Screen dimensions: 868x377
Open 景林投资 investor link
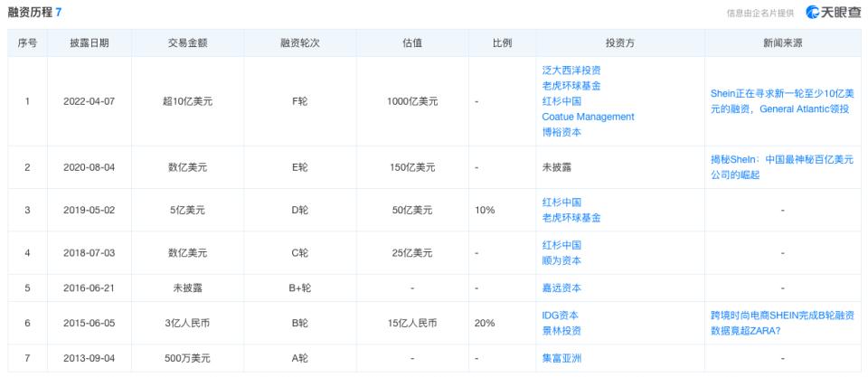tap(561, 331)
